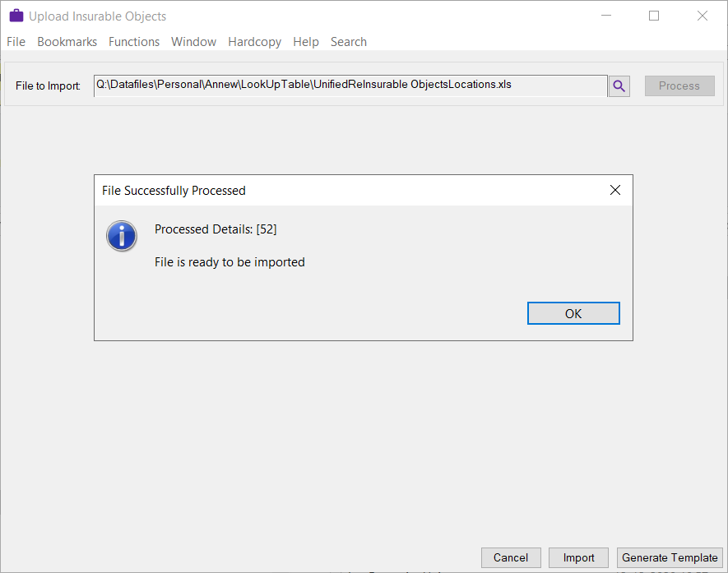The width and height of the screenshot is (728, 573).
Task: Click the File to Import path field
Action: pos(350,85)
